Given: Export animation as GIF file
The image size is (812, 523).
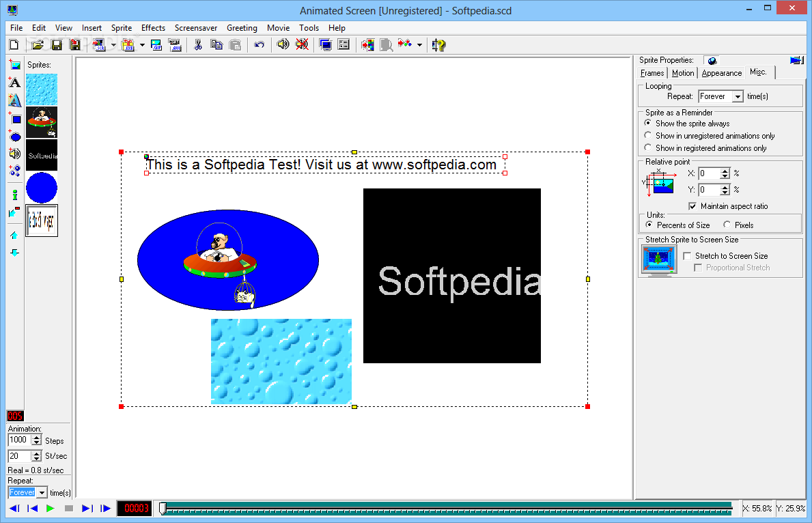Looking at the screenshot, I should 156,45.
